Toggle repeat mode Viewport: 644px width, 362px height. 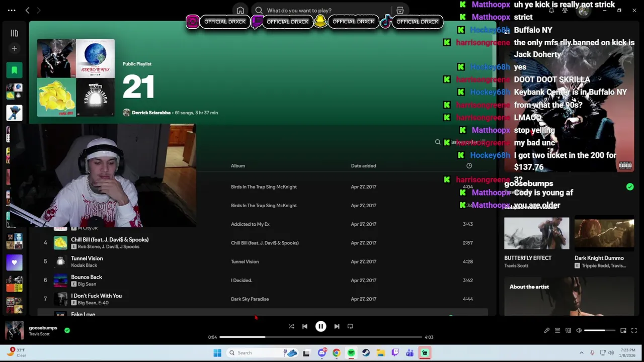(x=350, y=326)
